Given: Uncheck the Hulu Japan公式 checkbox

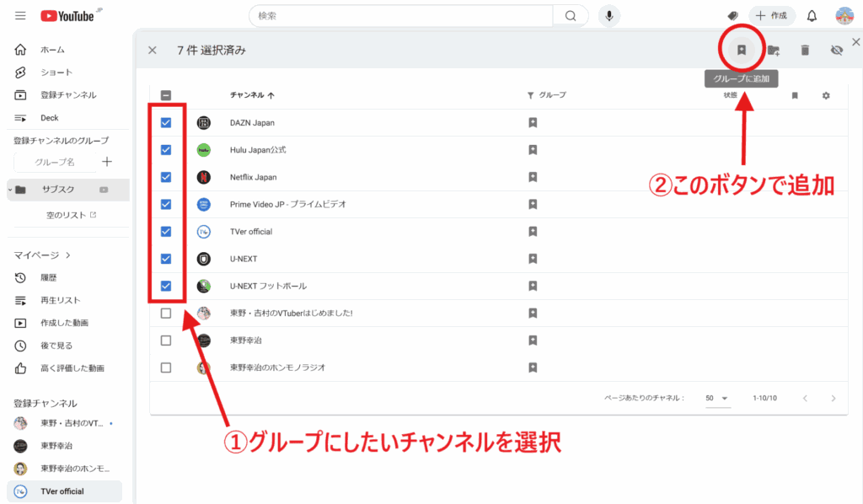Looking at the screenshot, I should 166,150.
